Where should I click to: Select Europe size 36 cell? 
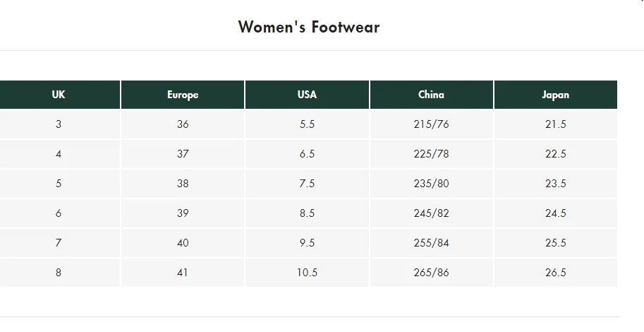(x=183, y=124)
